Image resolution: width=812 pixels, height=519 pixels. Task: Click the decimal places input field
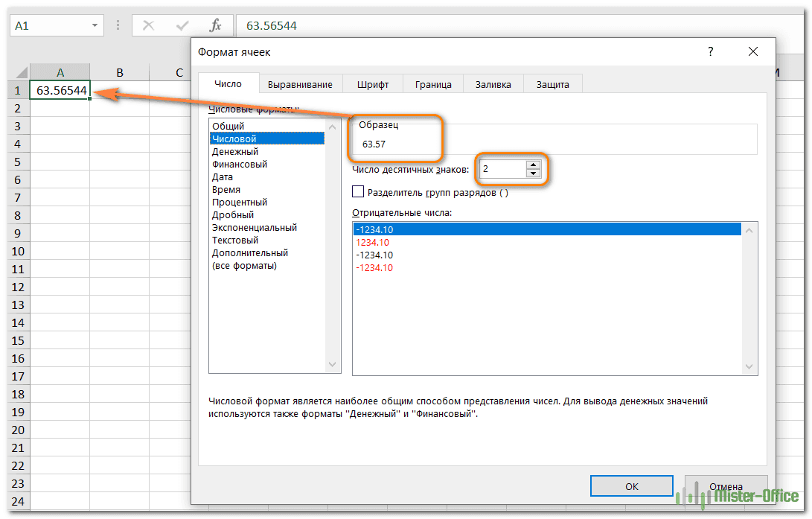point(502,169)
